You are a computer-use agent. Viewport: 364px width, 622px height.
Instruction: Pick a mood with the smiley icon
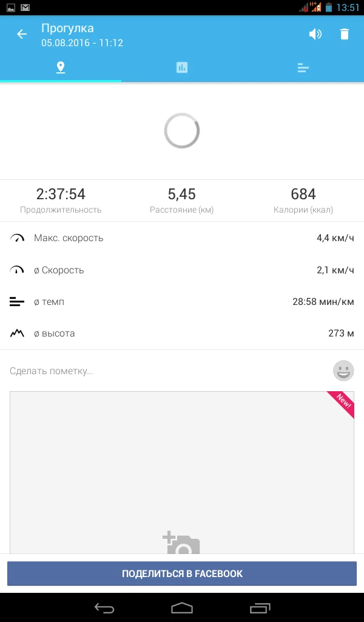pos(343,371)
